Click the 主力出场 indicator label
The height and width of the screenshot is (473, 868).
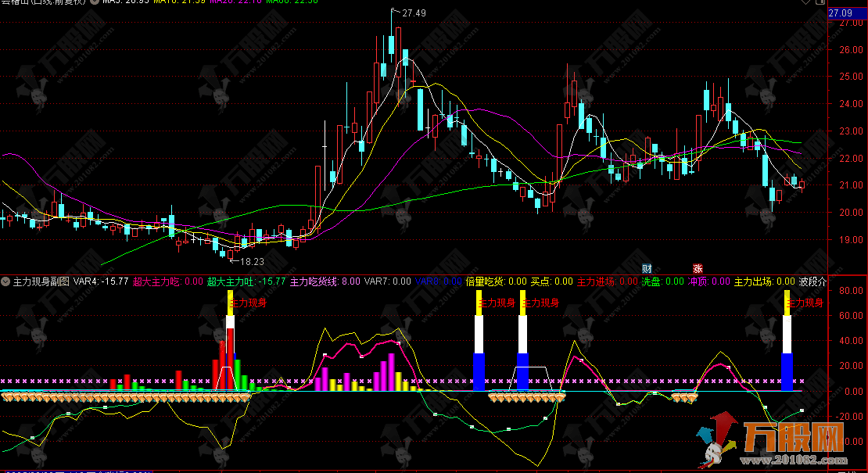pyautogui.click(x=753, y=281)
